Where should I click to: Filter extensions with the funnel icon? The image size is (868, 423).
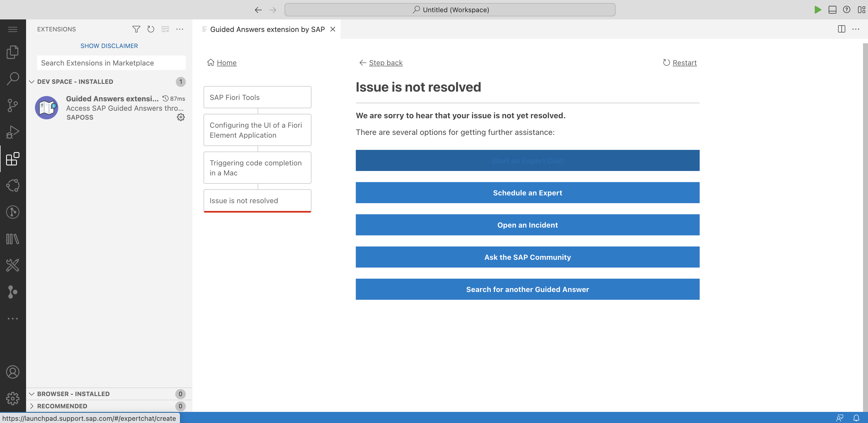point(136,29)
